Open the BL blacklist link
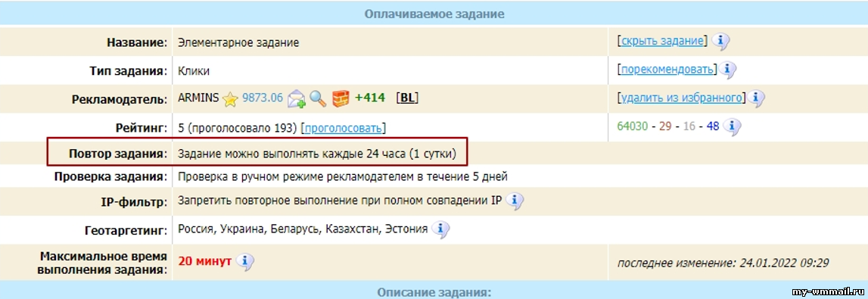This screenshot has width=868, height=299. point(407,98)
